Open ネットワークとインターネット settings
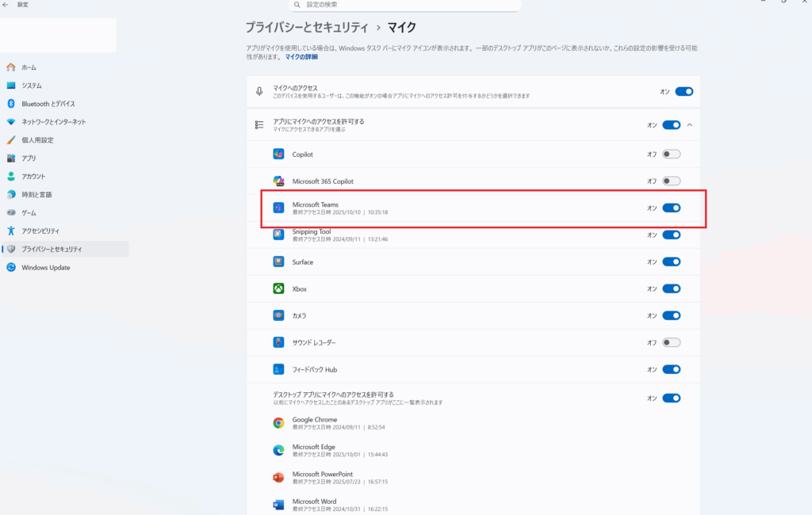This screenshot has width=812, height=515. pyautogui.click(x=54, y=122)
